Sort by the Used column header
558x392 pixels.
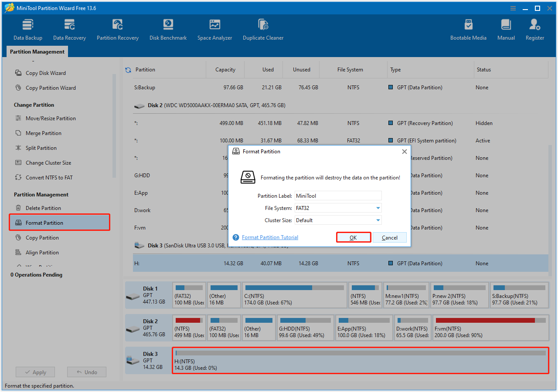click(263, 70)
